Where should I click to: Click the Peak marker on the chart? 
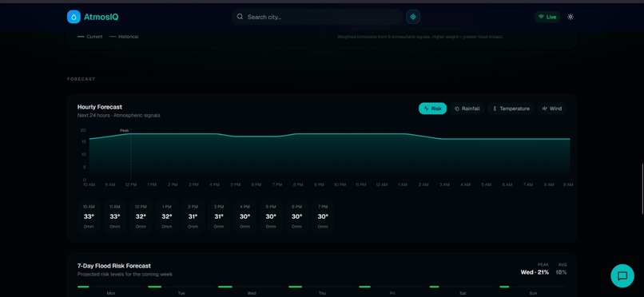click(125, 130)
